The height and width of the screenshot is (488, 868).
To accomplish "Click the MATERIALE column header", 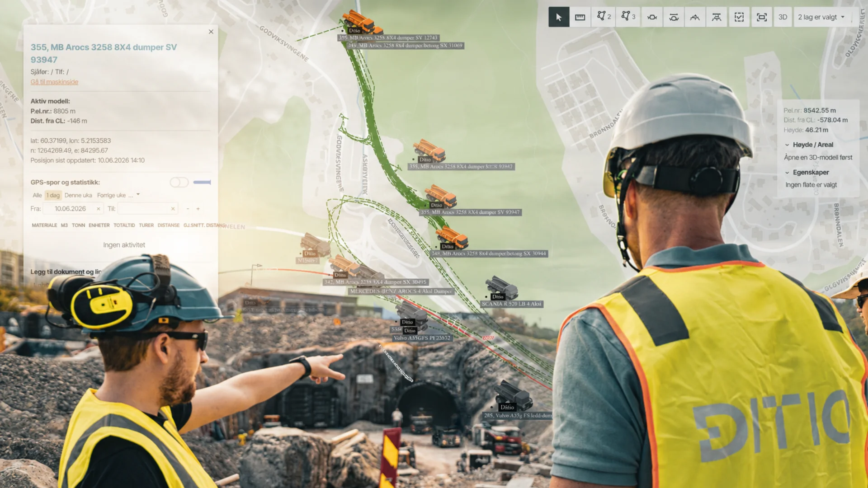I will tap(44, 225).
